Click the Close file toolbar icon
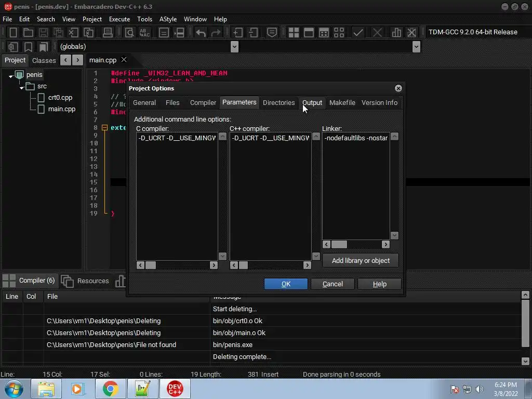Viewport: 532px width, 399px height. pos(73,33)
